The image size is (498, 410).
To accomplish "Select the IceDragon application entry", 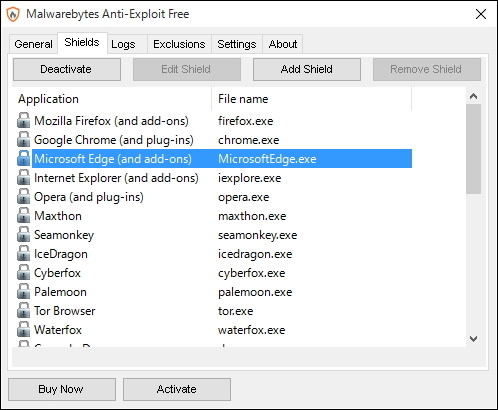I will tap(61, 254).
